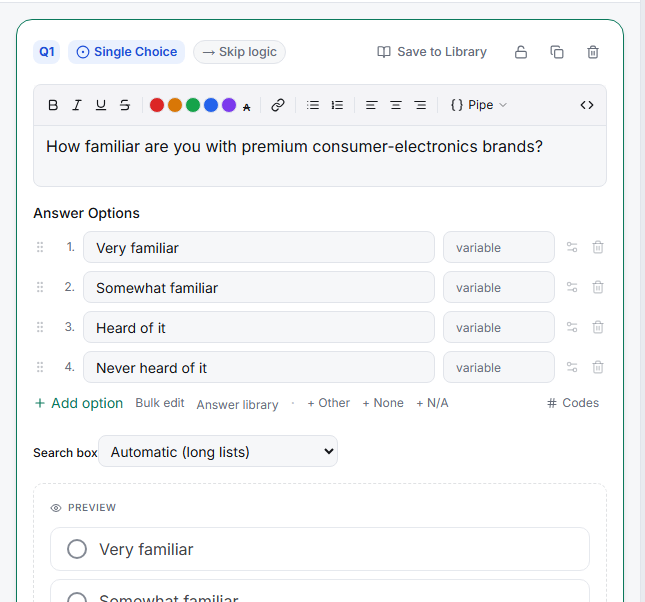Delete the Somewhat familiar option
Screen dimensions: 645x602
pyautogui.click(x=598, y=287)
